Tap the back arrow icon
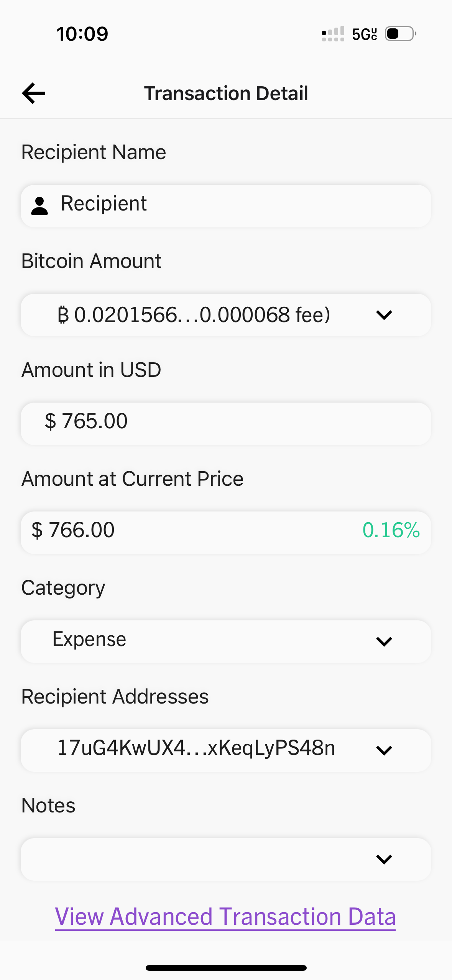 tap(34, 93)
